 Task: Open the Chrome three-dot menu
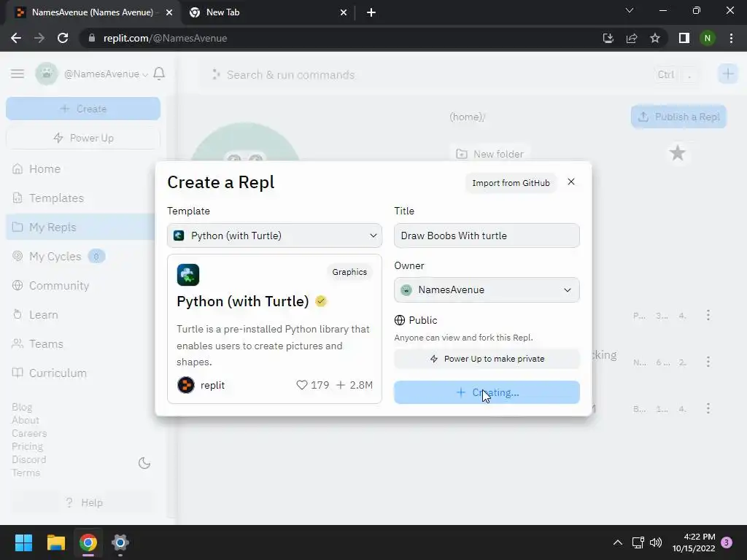[x=731, y=38]
